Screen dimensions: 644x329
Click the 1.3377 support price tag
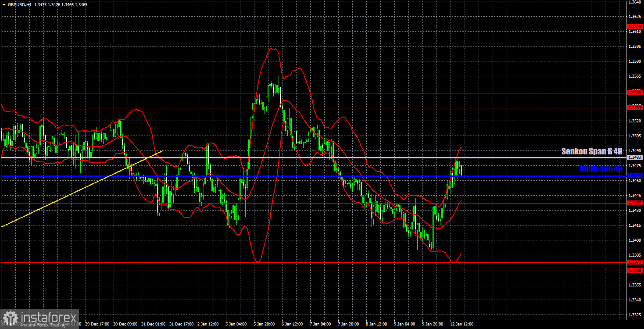[634, 261]
